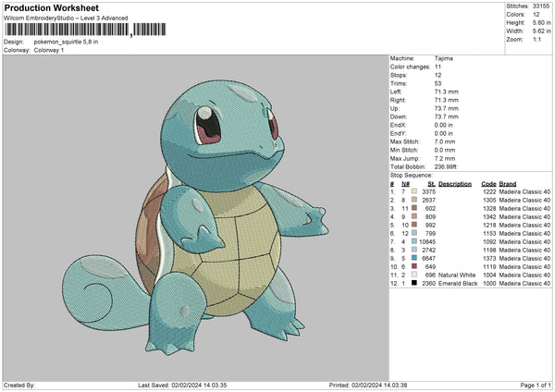Select the Zoom value '1:1'
The height and width of the screenshot is (392, 555).
pos(536,39)
